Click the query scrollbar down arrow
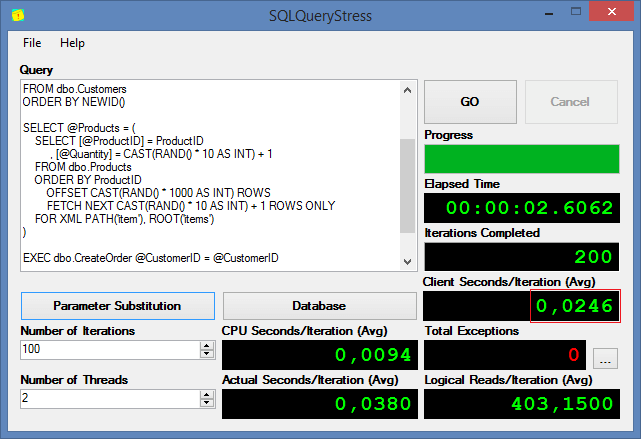Image resolution: width=641 pixels, height=439 pixels. tap(407, 262)
